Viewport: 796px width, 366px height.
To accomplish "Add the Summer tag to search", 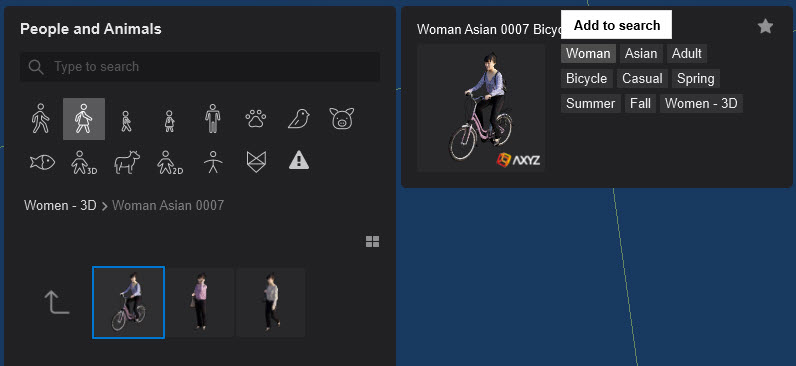I will click(590, 104).
